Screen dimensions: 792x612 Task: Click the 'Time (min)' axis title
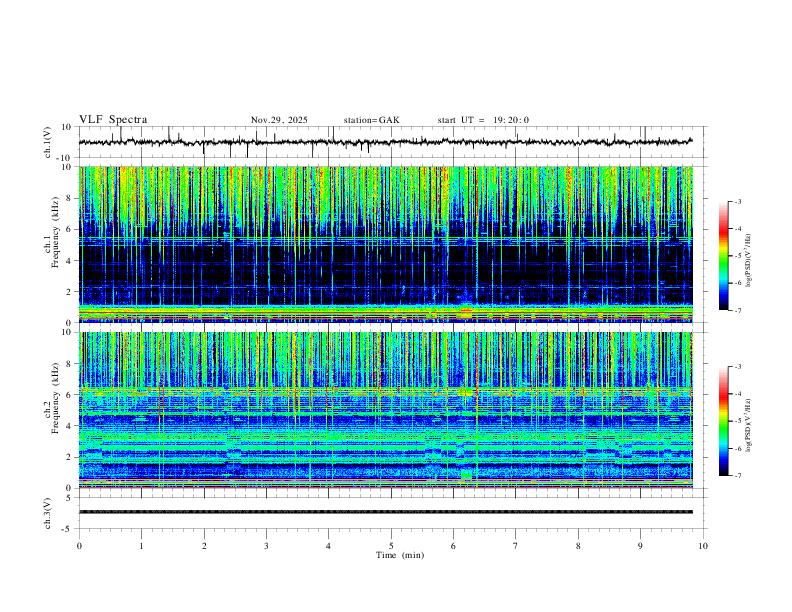(400, 555)
